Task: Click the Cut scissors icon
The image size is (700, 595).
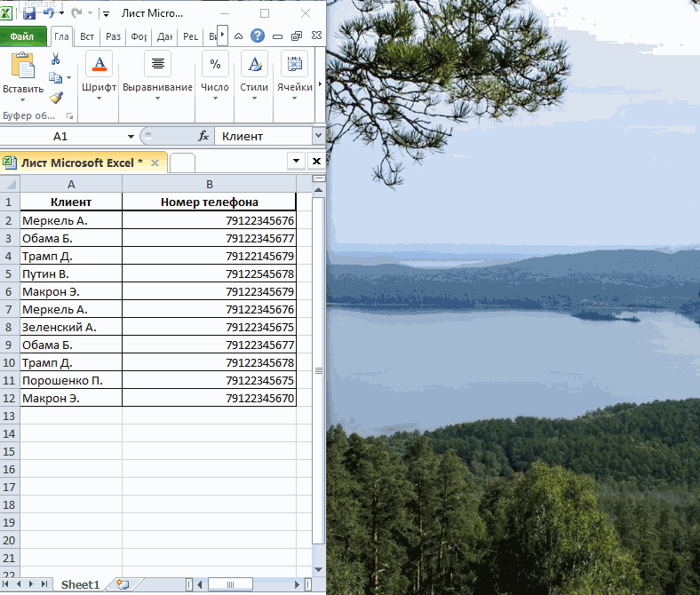Action: coord(55,59)
